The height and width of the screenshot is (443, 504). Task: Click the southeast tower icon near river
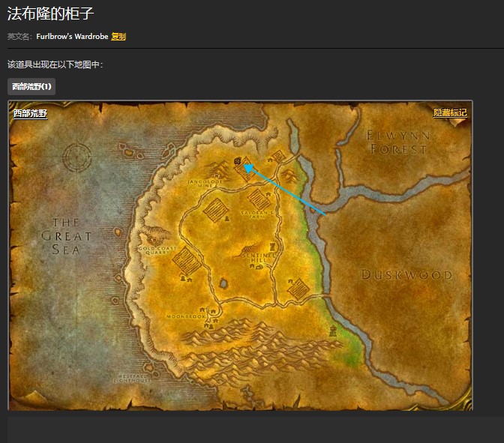(x=333, y=331)
